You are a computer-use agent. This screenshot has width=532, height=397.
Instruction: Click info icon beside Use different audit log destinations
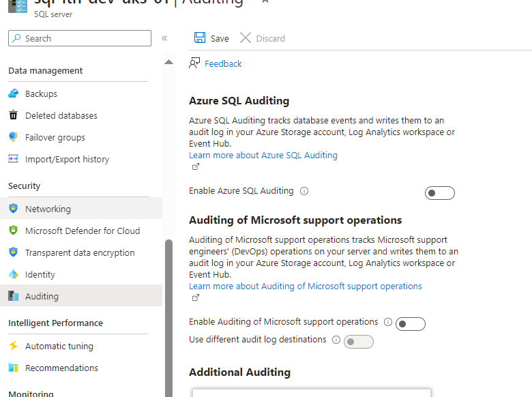[336, 340]
